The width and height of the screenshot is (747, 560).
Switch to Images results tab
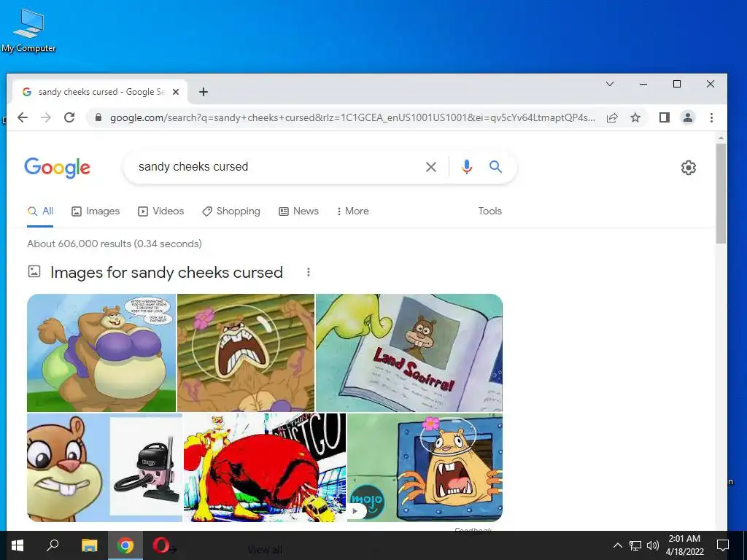(x=96, y=211)
